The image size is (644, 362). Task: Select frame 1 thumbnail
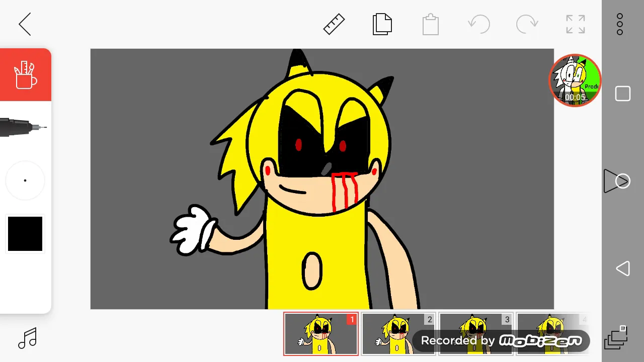(321, 334)
